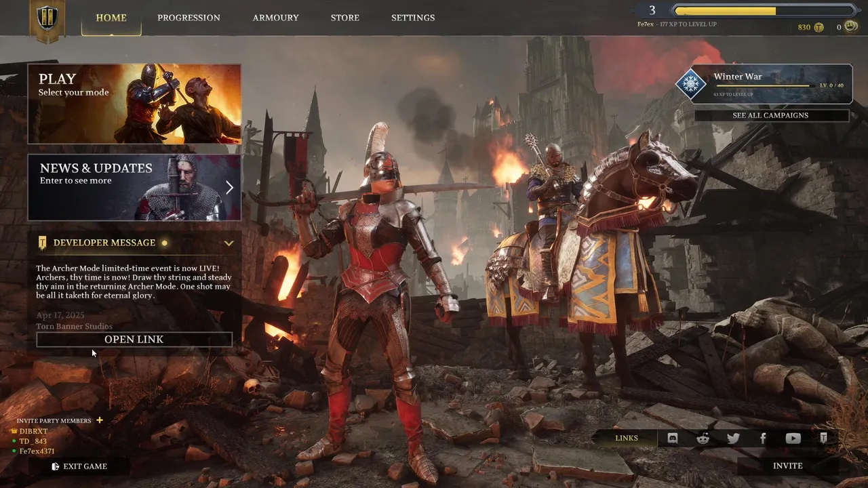This screenshot has width=868, height=488.
Task: Click the Open Link button
Action: 134,339
